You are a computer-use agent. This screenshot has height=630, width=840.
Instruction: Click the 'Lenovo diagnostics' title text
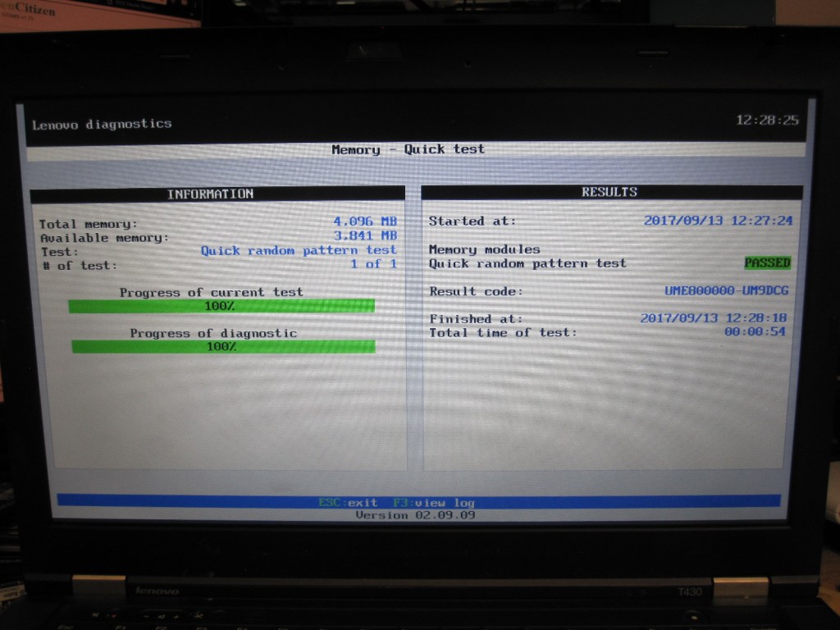click(102, 125)
